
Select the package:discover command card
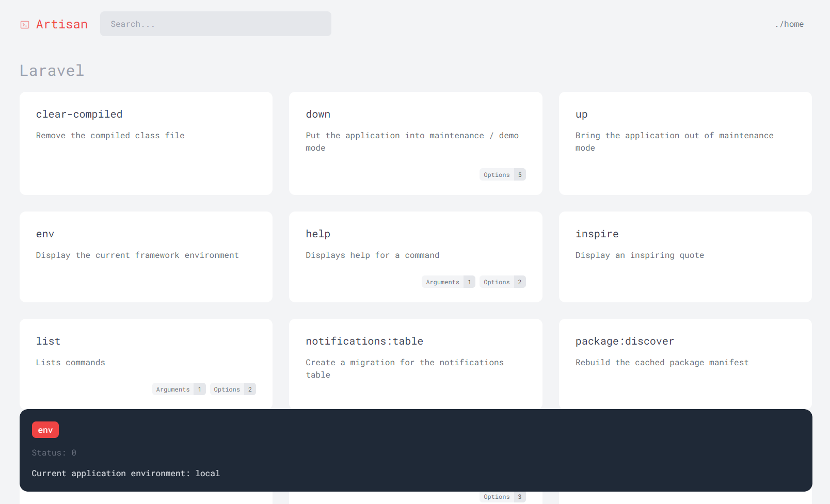tap(685, 364)
